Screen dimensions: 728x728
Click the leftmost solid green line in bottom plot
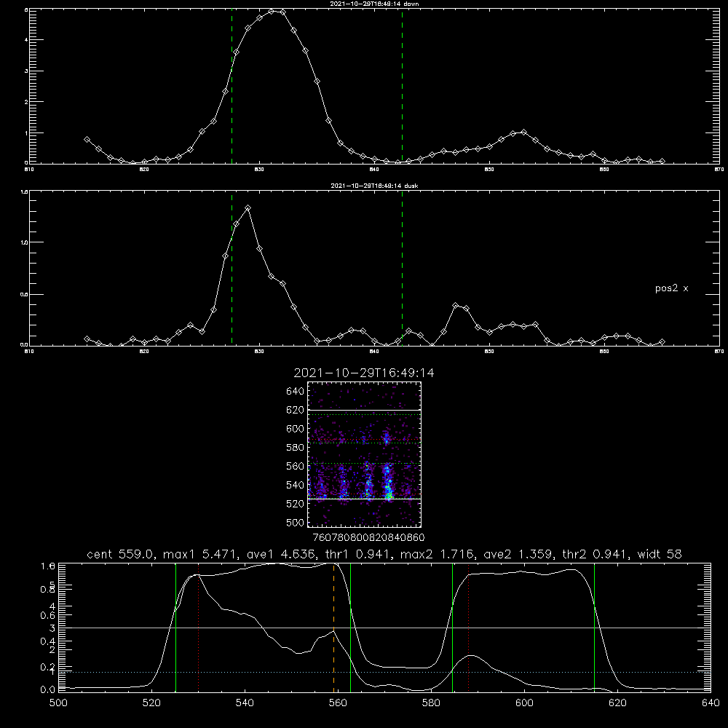point(175,628)
